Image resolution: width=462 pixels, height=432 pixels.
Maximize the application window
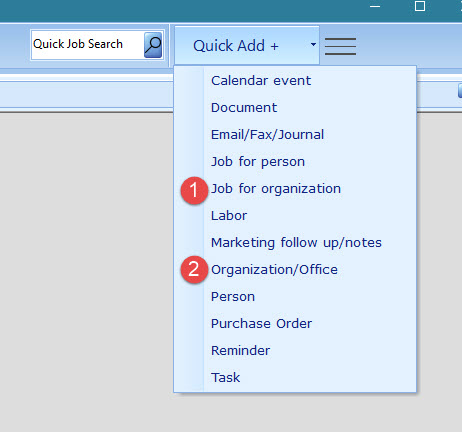coord(420,6)
